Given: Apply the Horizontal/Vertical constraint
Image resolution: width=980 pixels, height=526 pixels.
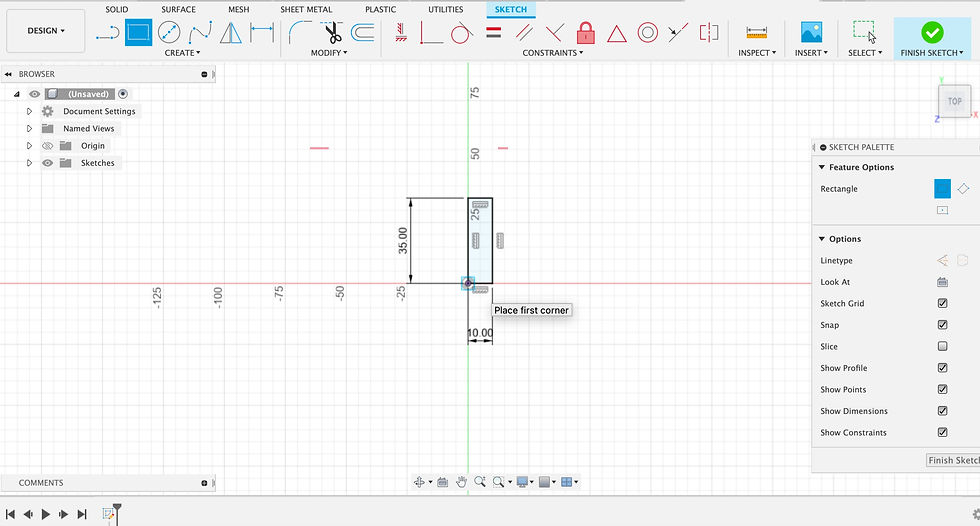Looking at the screenshot, I should (x=401, y=32).
